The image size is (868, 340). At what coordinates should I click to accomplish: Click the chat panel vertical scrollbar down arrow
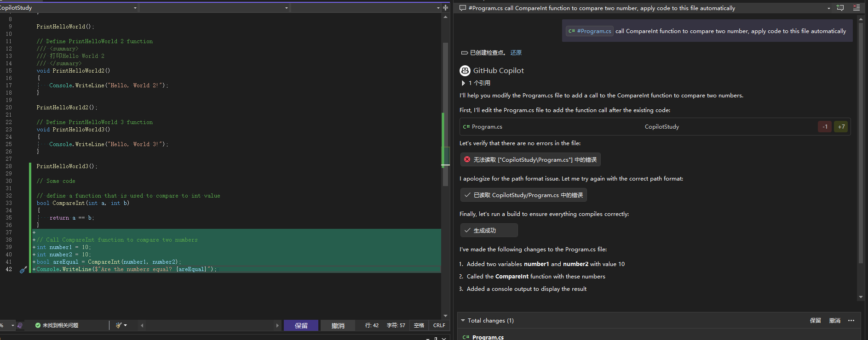[861, 297]
